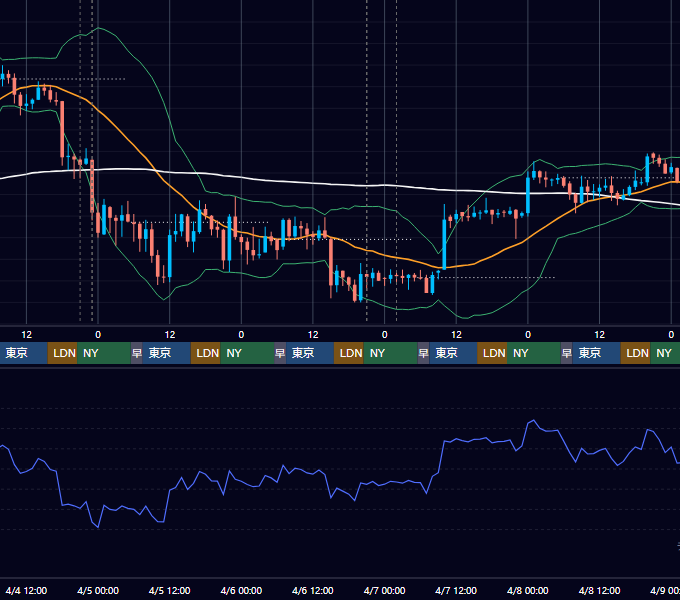Select the LDN session block on 4/6

[x=349, y=353]
